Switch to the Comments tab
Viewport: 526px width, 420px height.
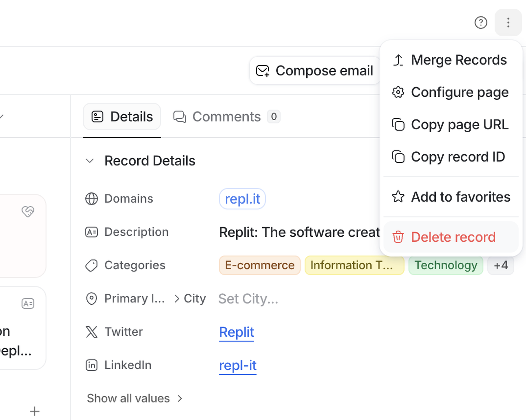[226, 117]
